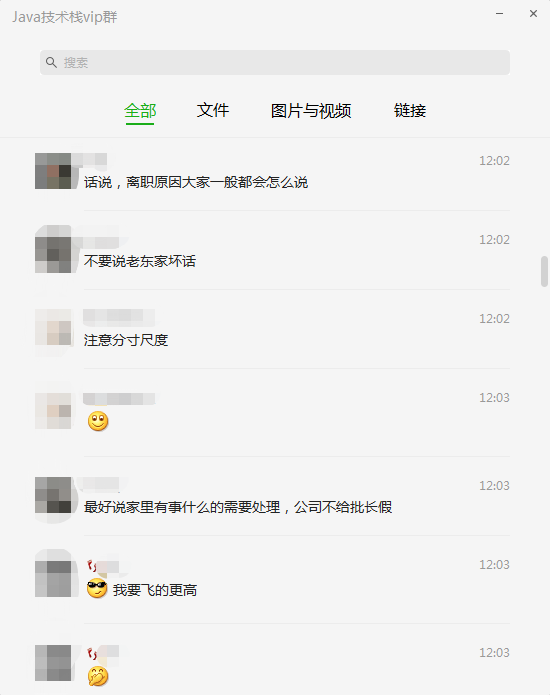
Task: Select the 全部 tab
Action: [x=140, y=111]
